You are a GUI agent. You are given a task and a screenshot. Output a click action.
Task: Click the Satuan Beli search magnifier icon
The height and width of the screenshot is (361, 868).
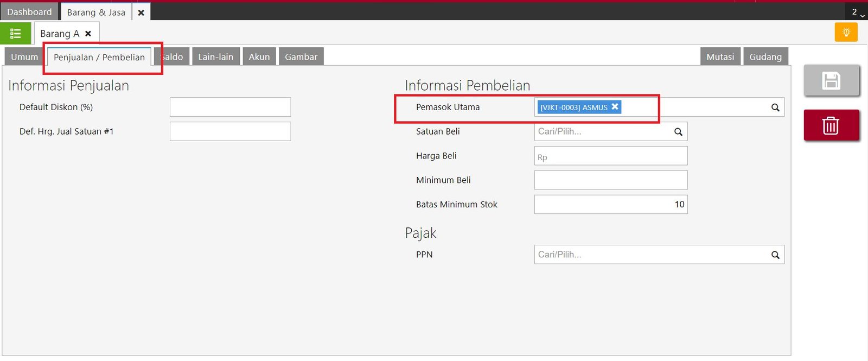[678, 132]
